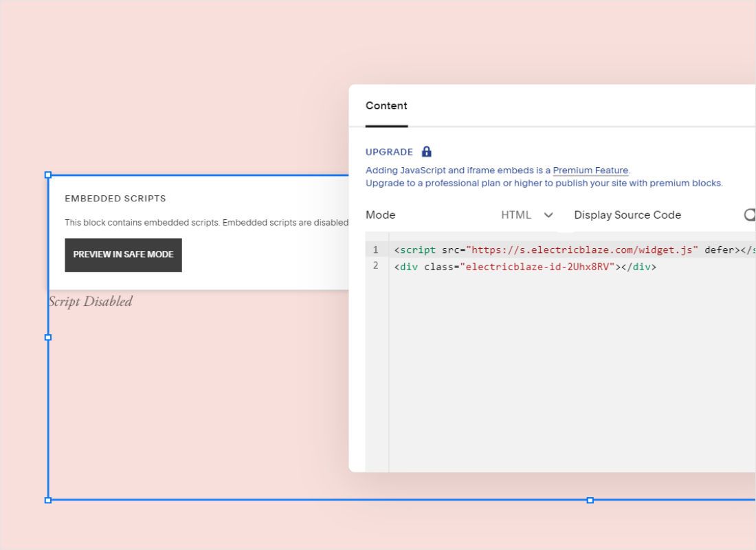Image resolution: width=756 pixels, height=550 pixels.
Task: Select the middle-left resize handle of block
Action: (48, 338)
